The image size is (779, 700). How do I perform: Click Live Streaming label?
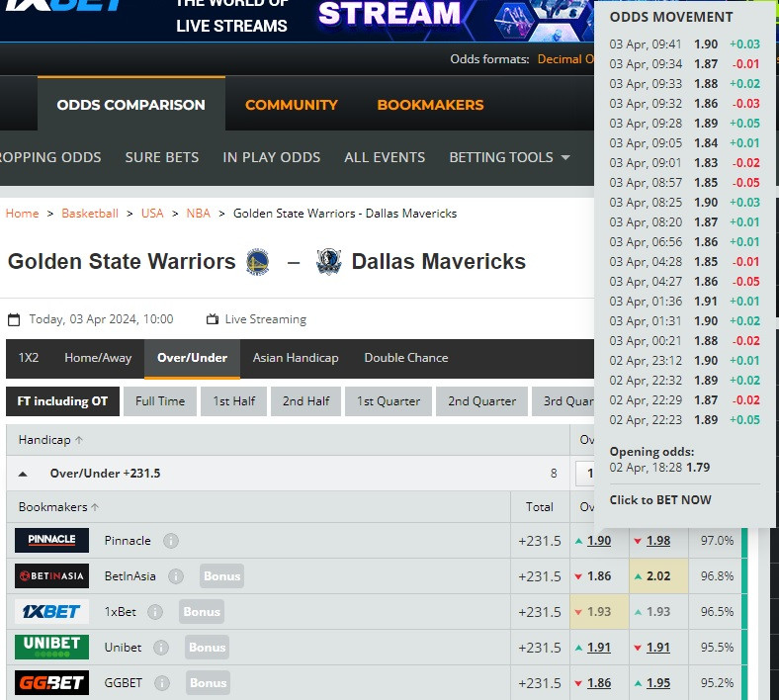(266, 319)
